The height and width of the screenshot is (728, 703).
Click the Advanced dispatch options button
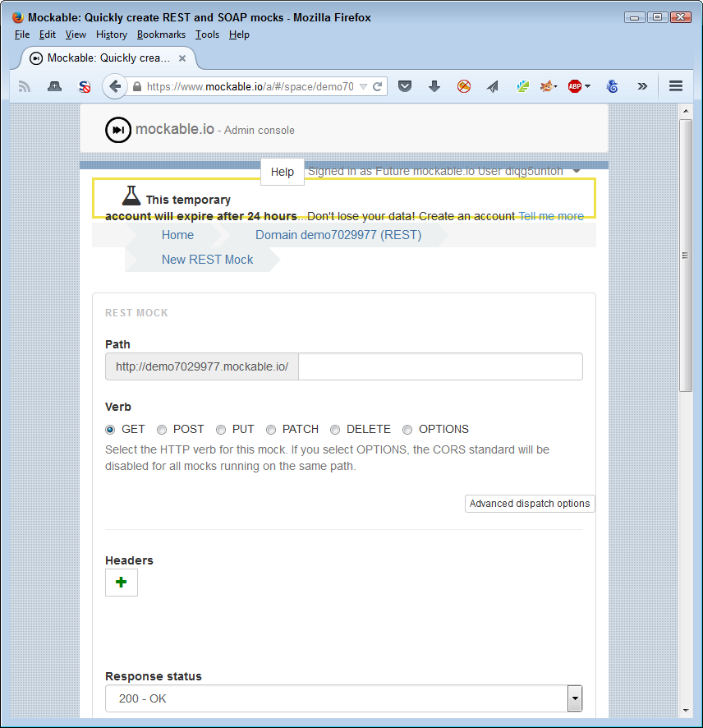point(530,503)
